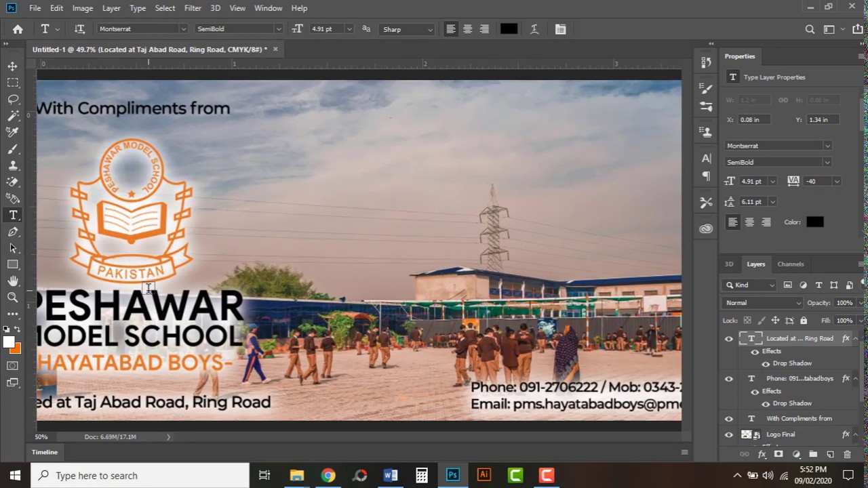Viewport: 868px width, 488px height.
Task: Open the Image menu
Action: tap(83, 8)
